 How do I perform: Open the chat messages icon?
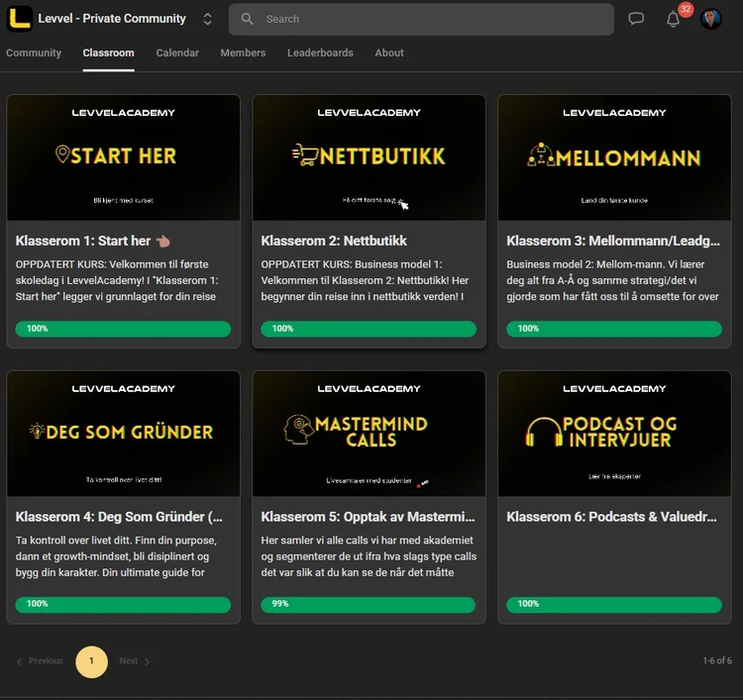tap(636, 19)
